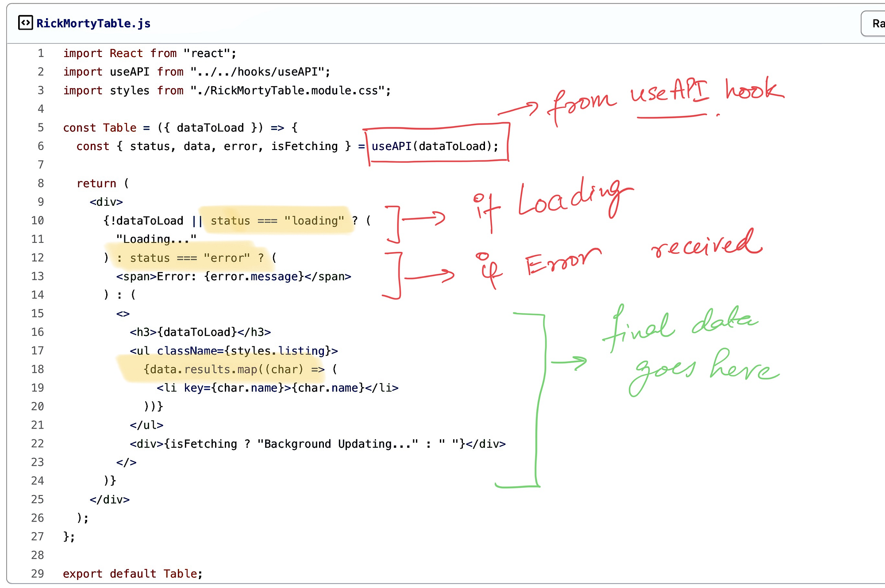
Task: Select the h3 dataToLoad element on line 16
Action: tap(200, 332)
